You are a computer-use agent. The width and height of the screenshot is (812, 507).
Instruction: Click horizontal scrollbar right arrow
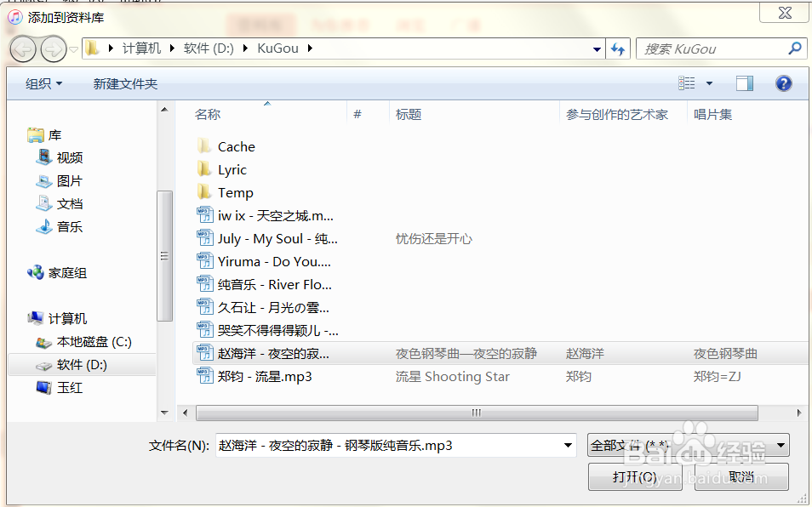point(799,413)
